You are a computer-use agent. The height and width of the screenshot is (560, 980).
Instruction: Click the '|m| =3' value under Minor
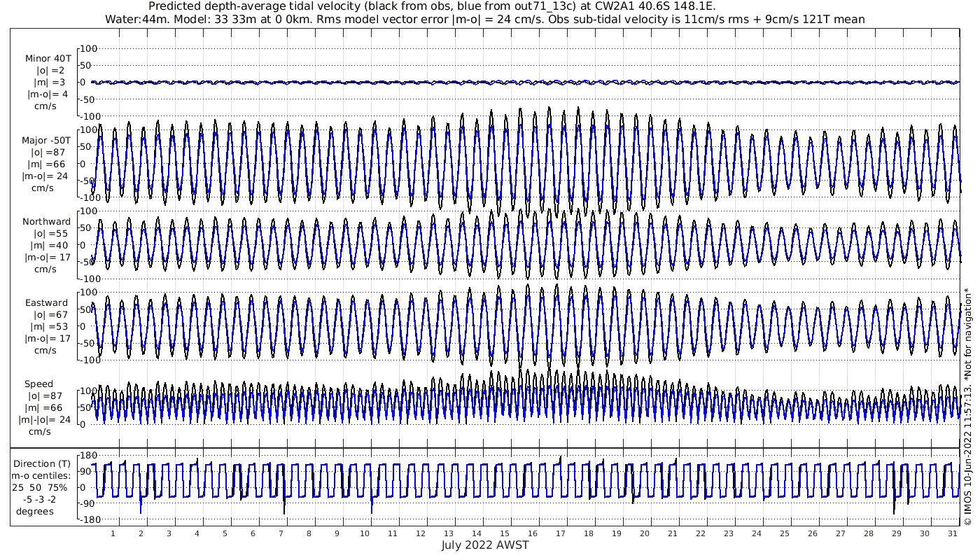click(50, 82)
